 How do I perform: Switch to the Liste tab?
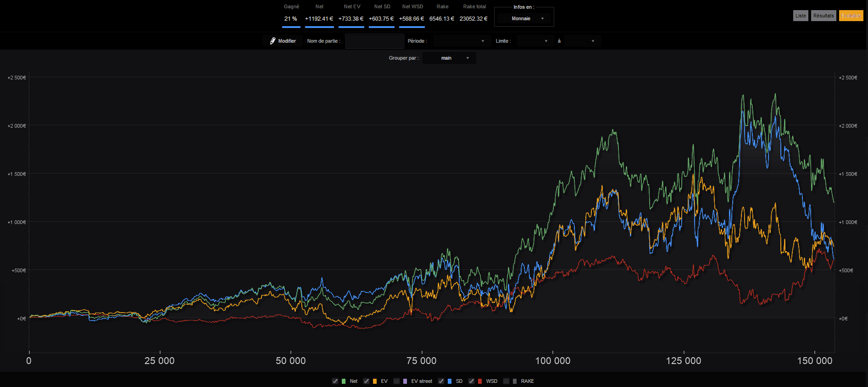[801, 16]
